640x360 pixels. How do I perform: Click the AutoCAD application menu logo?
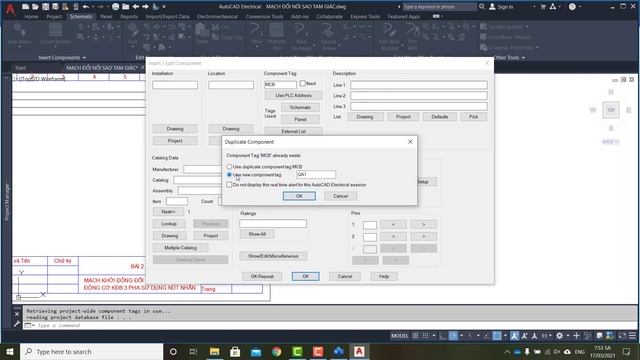(x=10, y=9)
